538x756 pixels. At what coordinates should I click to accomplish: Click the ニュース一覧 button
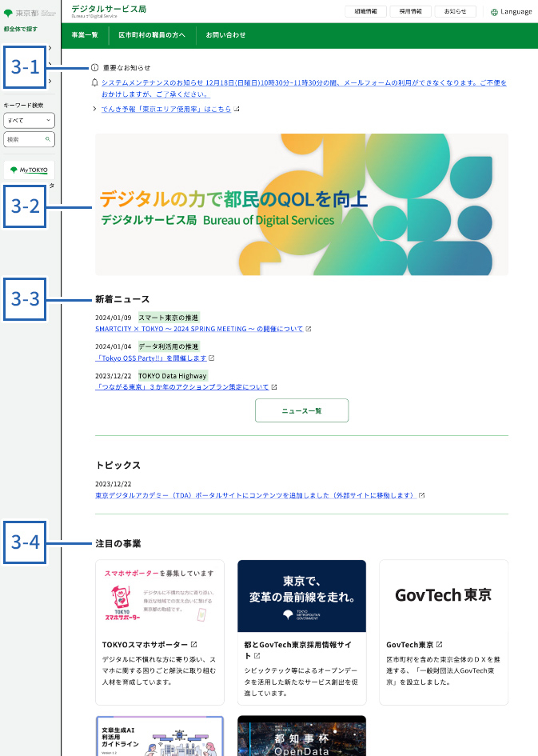pyautogui.click(x=301, y=410)
